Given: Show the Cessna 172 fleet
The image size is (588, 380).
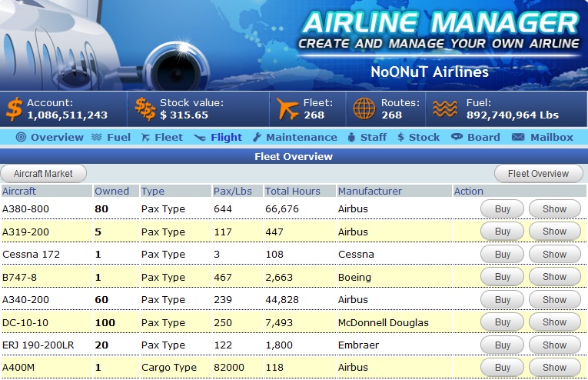Looking at the screenshot, I should pyautogui.click(x=555, y=255).
